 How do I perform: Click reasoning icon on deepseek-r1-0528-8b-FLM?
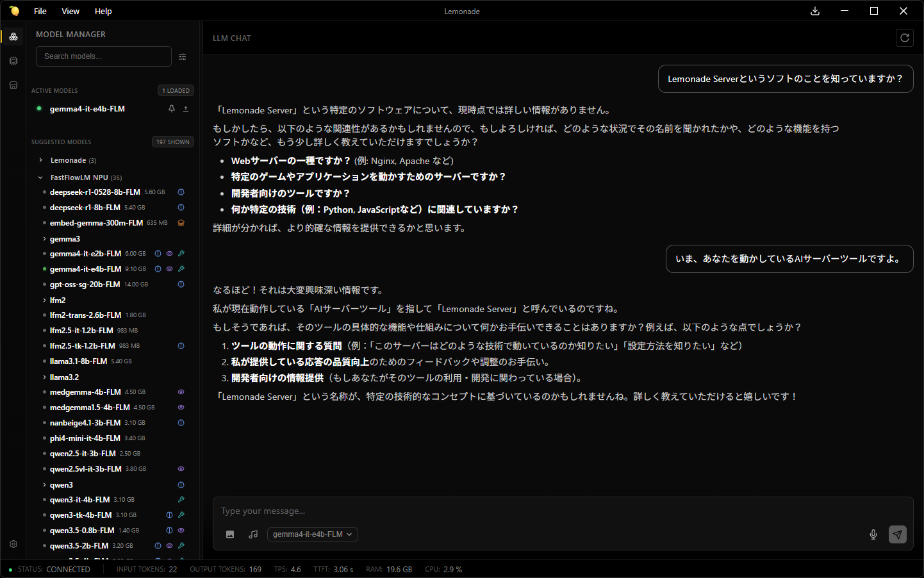pos(181,192)
